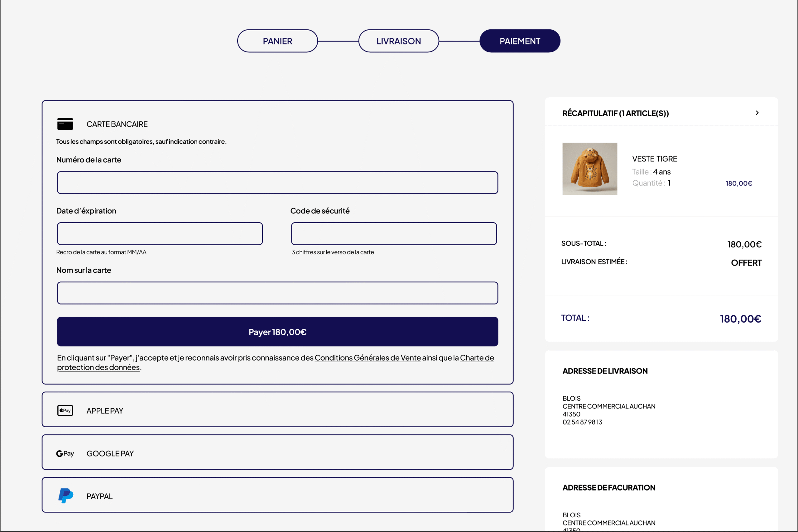Viewport: 798px width, 532px height.
Task: Return to the Livraison step
Action: pos(398,41)
